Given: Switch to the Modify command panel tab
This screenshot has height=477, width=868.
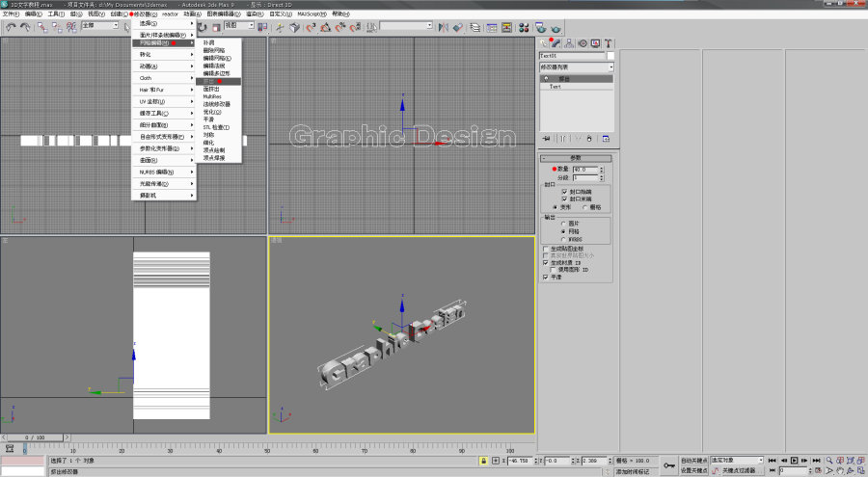Looking at the screenshot, I should coord(556,43).
